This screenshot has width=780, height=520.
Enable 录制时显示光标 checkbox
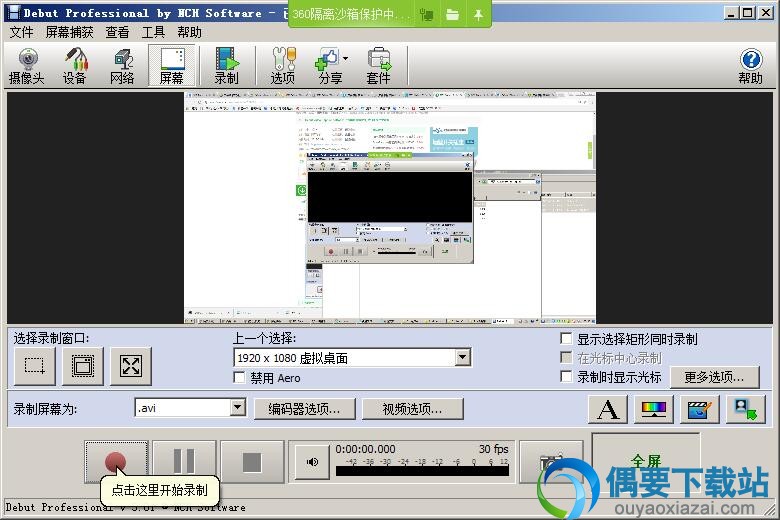[x=566, y=376]
